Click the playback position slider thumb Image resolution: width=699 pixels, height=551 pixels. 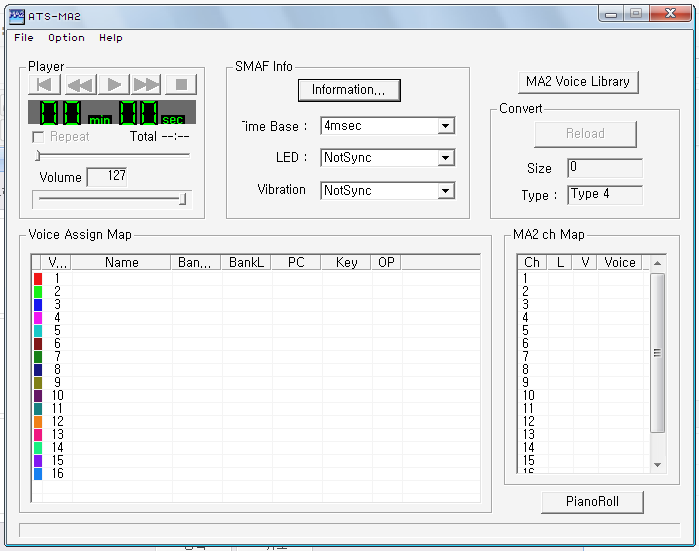click(x=38, y=156)
